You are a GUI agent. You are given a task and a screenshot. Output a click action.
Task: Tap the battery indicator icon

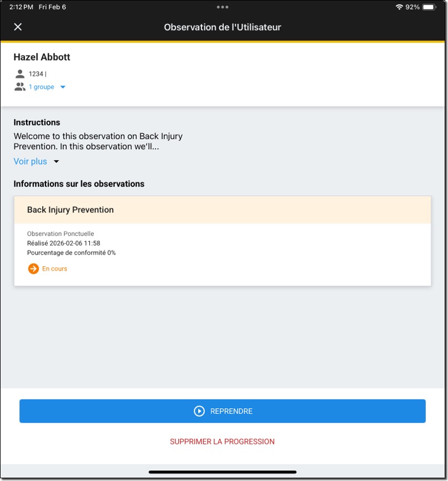point(429,7)
